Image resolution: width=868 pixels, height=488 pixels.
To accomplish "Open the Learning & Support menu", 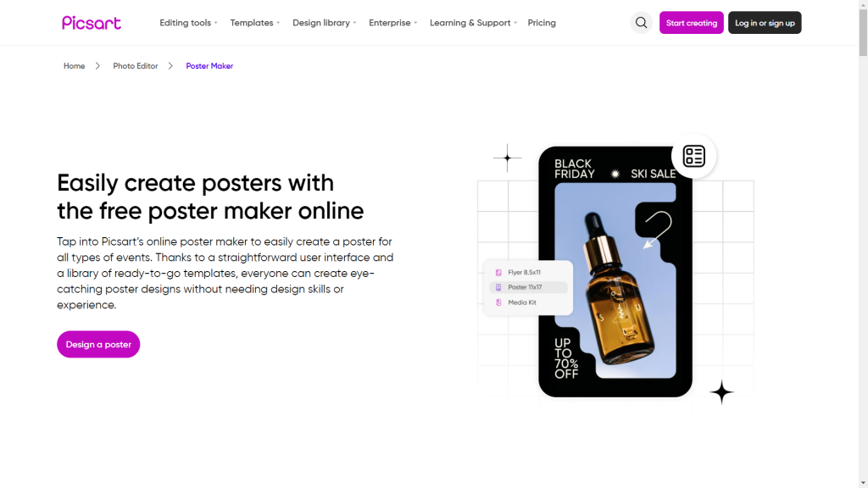I will [470, 23].
